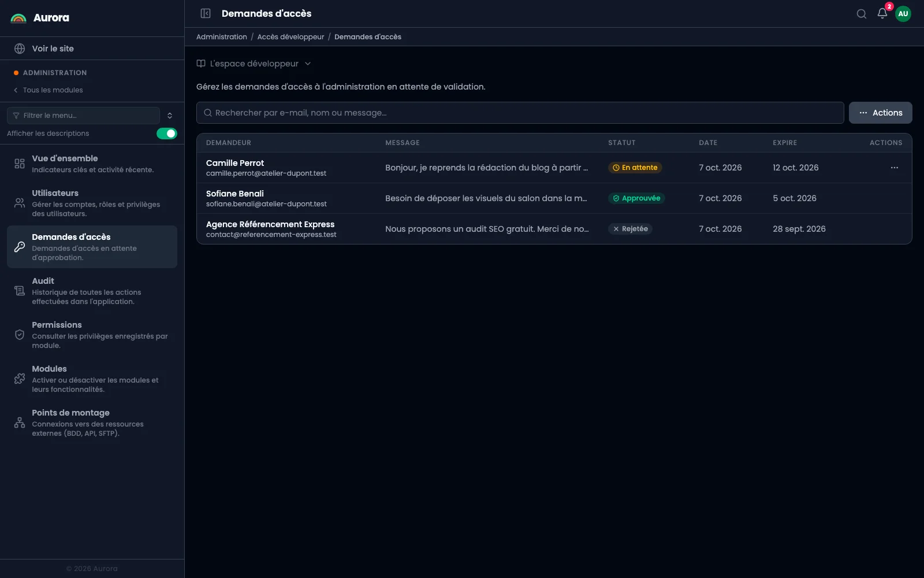
Task: Click the Demandeur column header
Action: pyautogui.click(x=228, y=143)
